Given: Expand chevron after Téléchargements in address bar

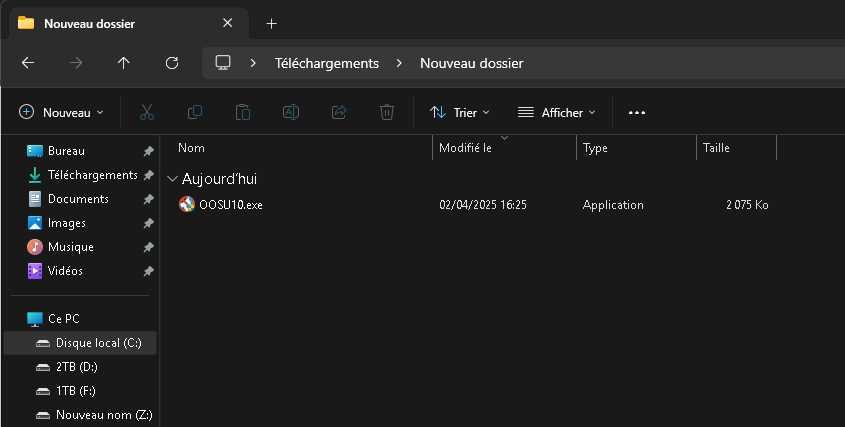Looking at the screenshot, I should (399, 63).
